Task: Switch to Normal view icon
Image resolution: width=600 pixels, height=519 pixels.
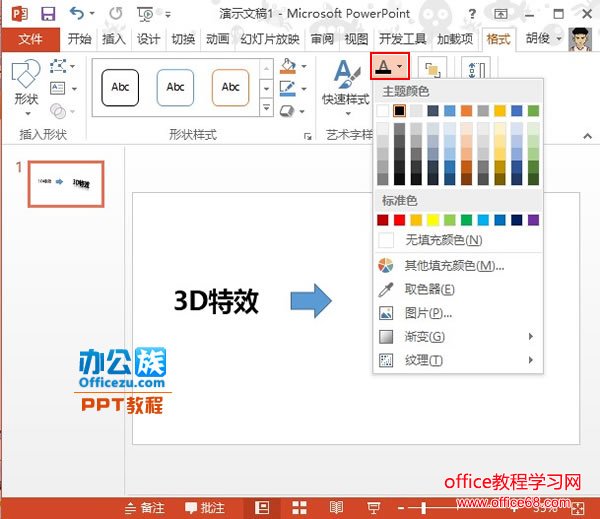Action: pos(262,508)
